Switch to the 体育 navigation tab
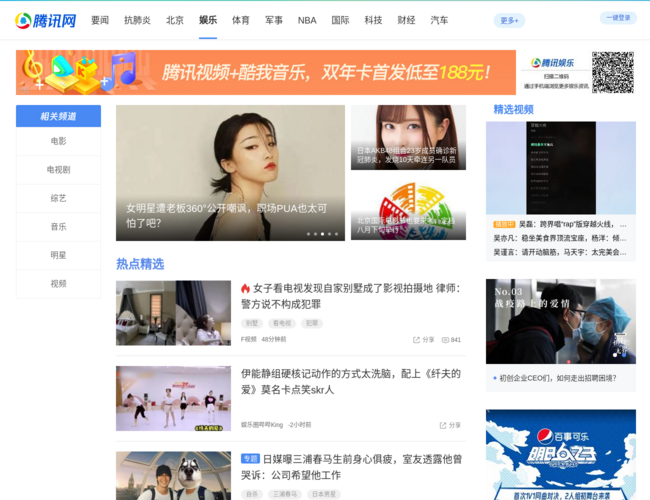Viewport: 650px width, 500px height. click(x=241, y=20)
